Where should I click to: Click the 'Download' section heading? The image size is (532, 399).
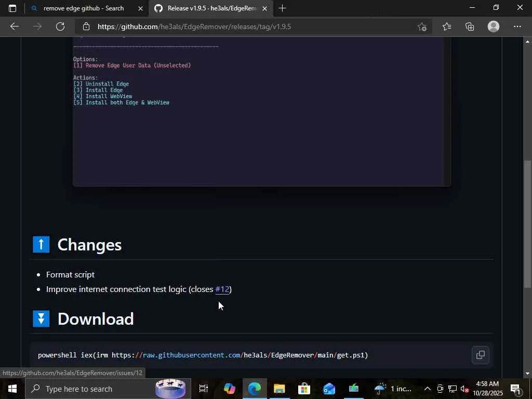click(x=96, y=319)
